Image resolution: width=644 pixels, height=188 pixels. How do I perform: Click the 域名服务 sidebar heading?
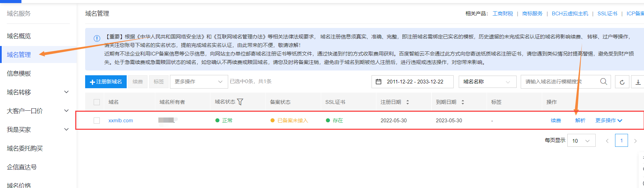19,14
